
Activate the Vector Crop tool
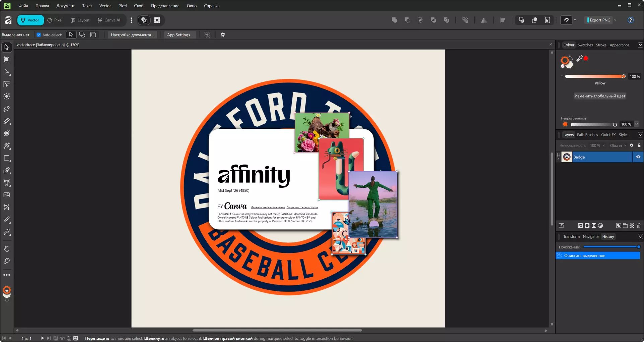click(x=7, y=207)
